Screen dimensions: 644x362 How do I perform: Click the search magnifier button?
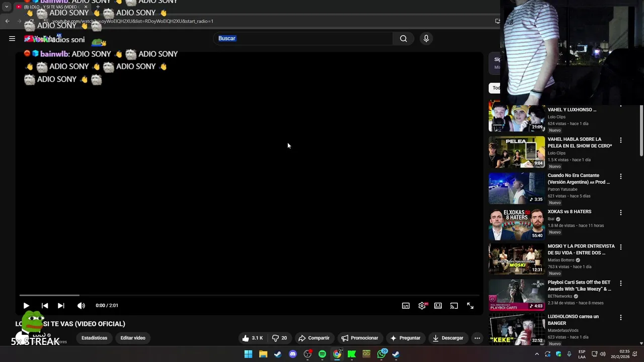pyautogui.click(x=404, y=39)
